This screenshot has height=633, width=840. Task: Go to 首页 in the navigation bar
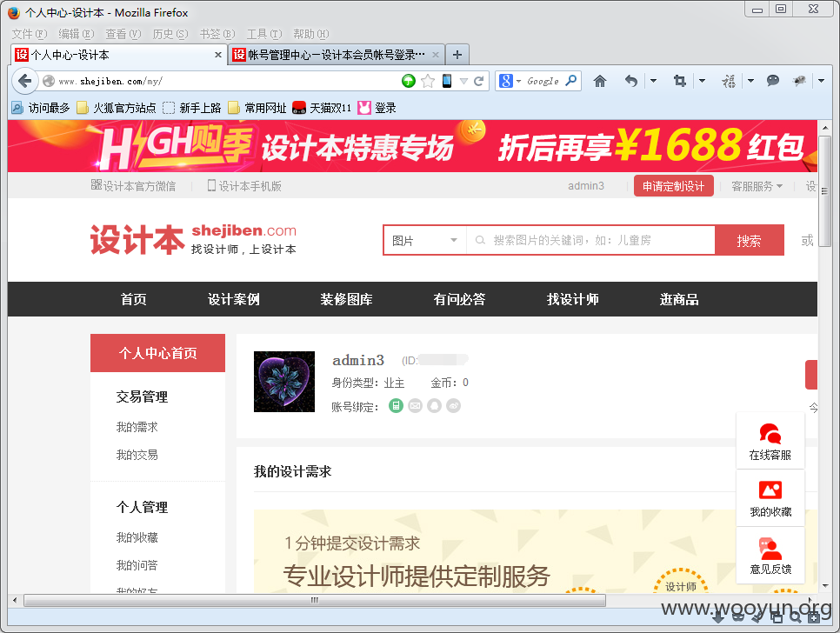pyautogui.click(x=133, y=299)
